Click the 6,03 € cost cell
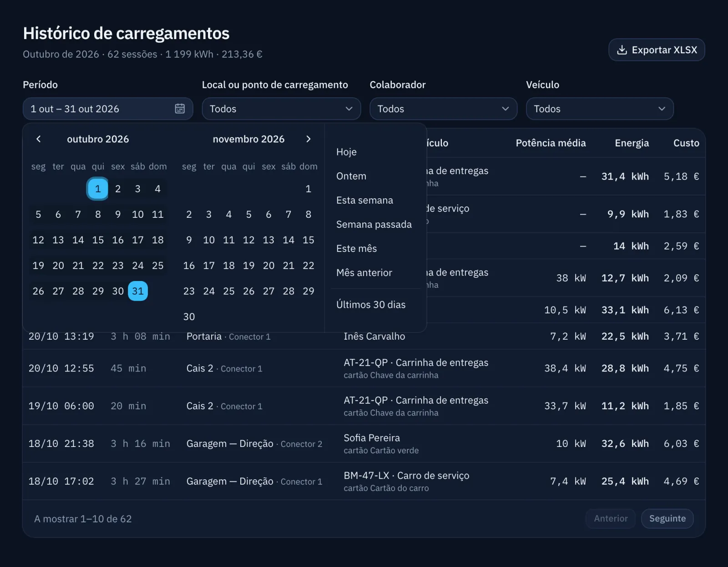Image resolution: width=728 pixels, height=567 pixels. tap(681, 444)
